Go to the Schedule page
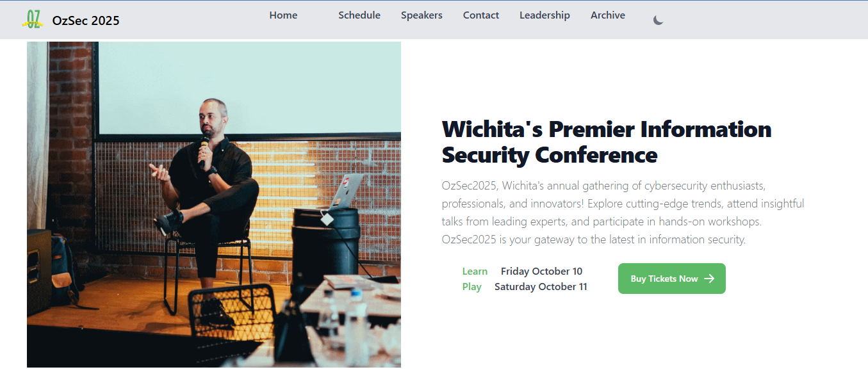 point(359,15)
